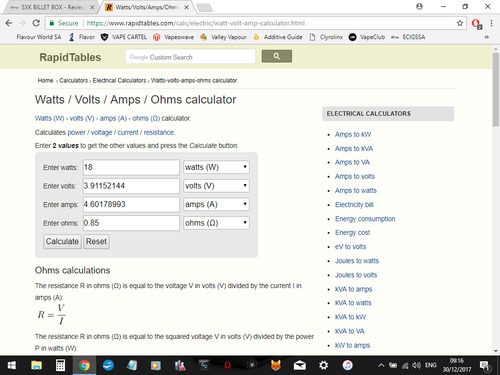Click the Enter volts input field
Viewport: 500px width, 375px height.
[131, 186]
